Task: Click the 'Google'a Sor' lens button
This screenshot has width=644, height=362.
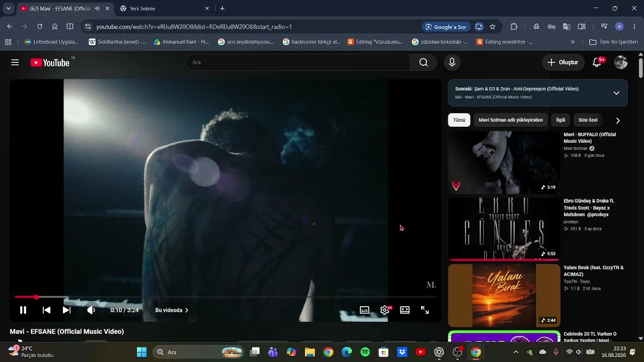Action: [446, 27]
